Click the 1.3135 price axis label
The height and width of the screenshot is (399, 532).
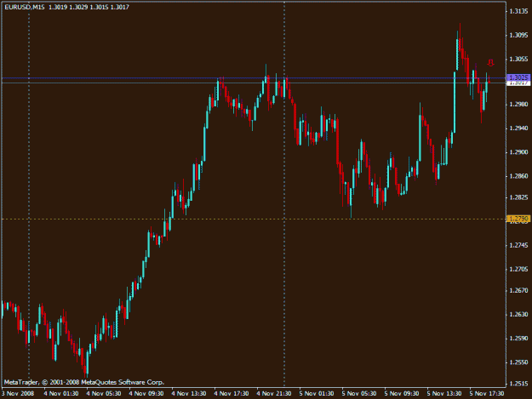tap(518, 12)
